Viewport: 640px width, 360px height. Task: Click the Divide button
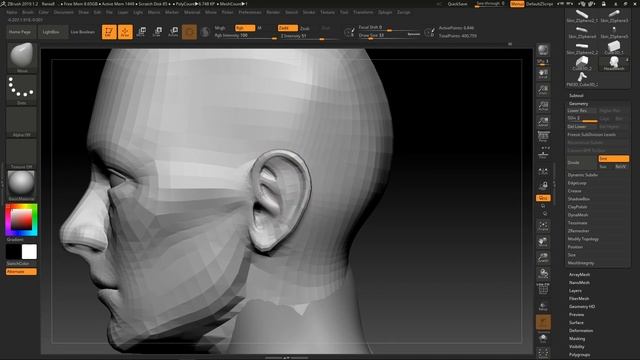582,162
